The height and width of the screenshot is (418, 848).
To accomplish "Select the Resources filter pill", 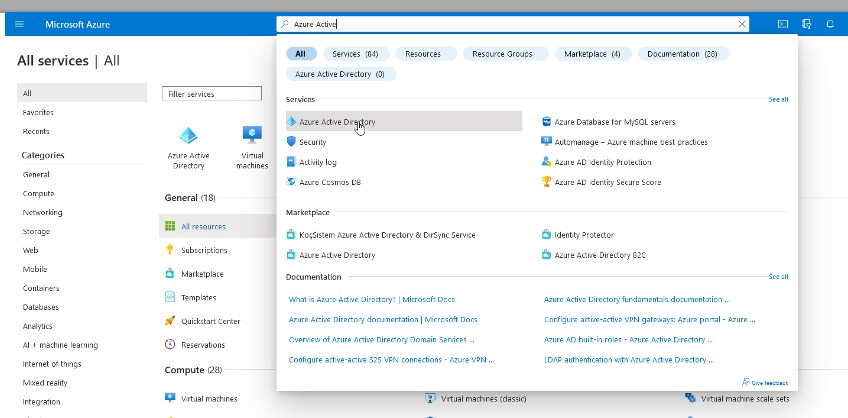I will point(426,54).
